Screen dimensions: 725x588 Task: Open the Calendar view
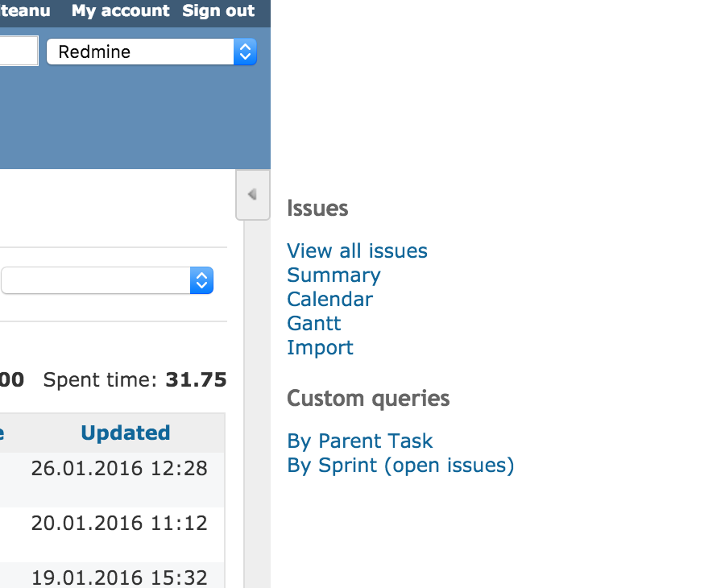click(329, 299)
